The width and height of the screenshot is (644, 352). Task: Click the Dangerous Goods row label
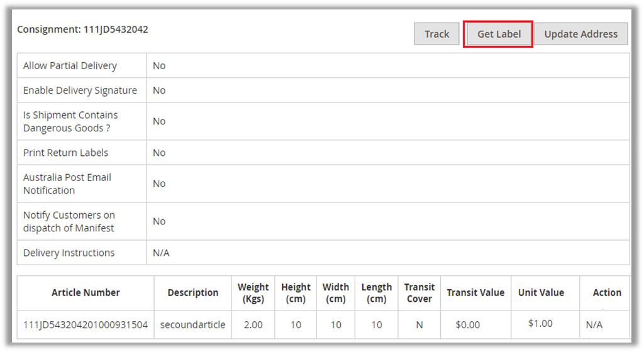pyautogui.click(x=70, y=121)
